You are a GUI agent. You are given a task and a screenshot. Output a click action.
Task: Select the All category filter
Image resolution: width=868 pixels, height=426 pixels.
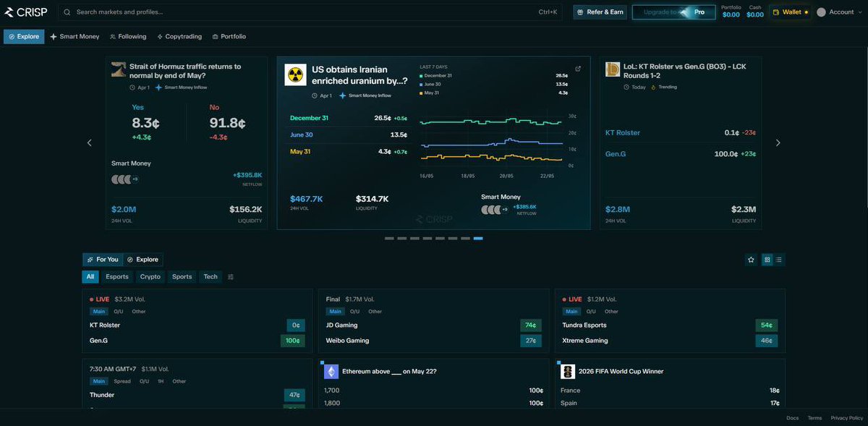[x=90, y=277]
